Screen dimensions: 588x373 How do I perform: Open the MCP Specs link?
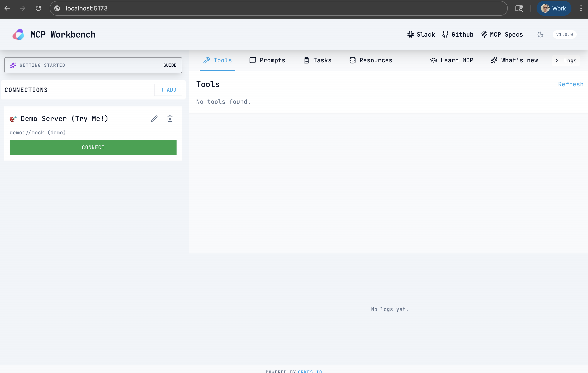click(502, 34)
